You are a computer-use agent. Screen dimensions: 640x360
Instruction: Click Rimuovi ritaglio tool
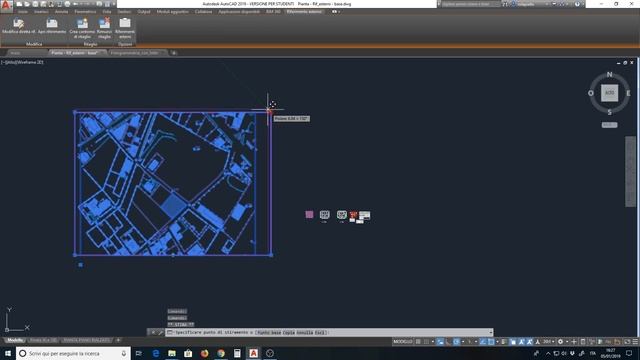tap(104, 29)
